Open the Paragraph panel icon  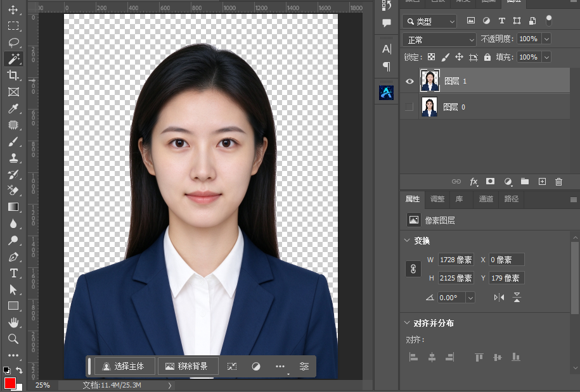click(x=386, y=66)
